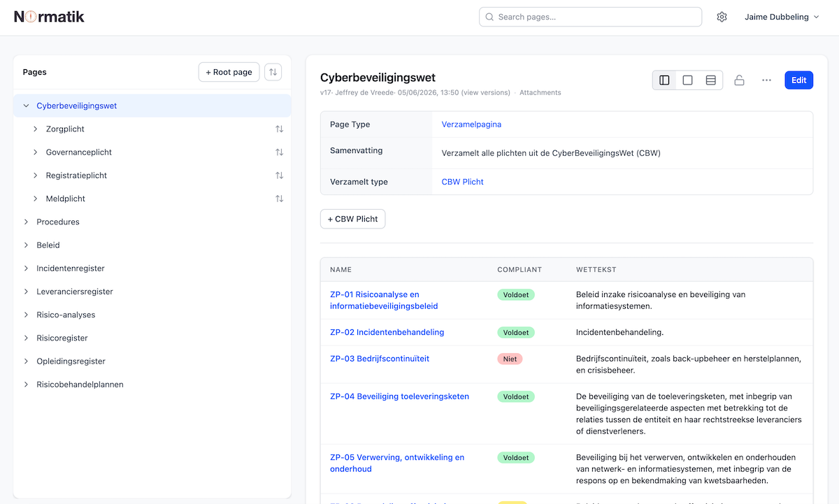
Task: Select the Opleidingsregister page in the tree
Action: point(71,361)
